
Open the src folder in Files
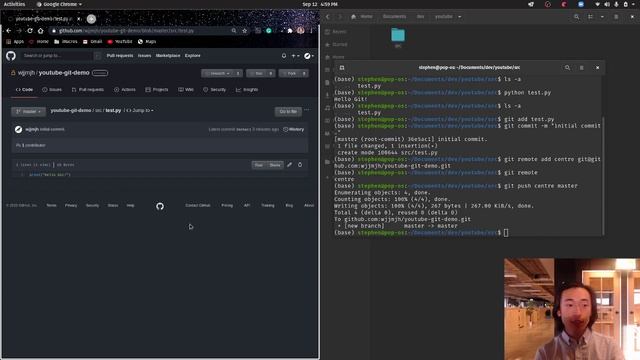(x=398, y=38)
